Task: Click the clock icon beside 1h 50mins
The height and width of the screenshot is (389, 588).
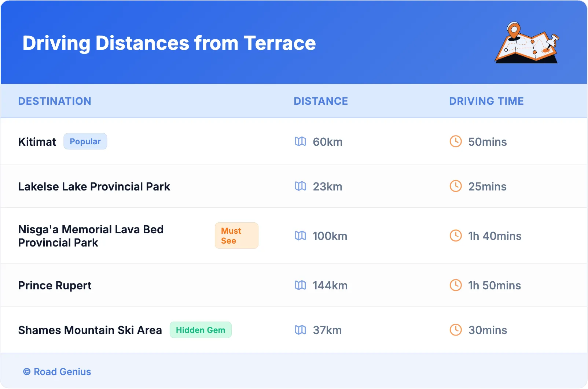Action: point(456,285)
